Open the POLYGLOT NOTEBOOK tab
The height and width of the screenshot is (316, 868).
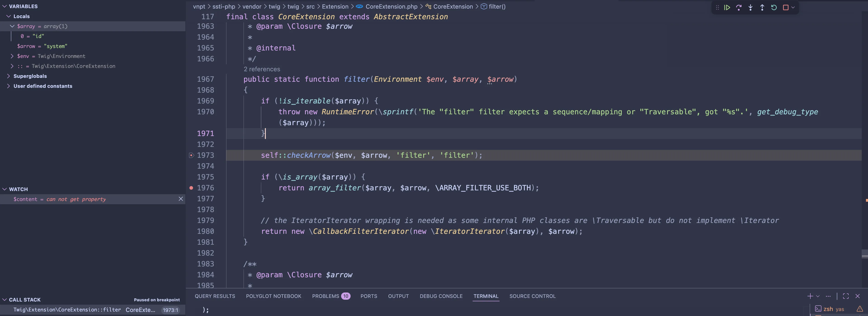click(x=274, y=296)
